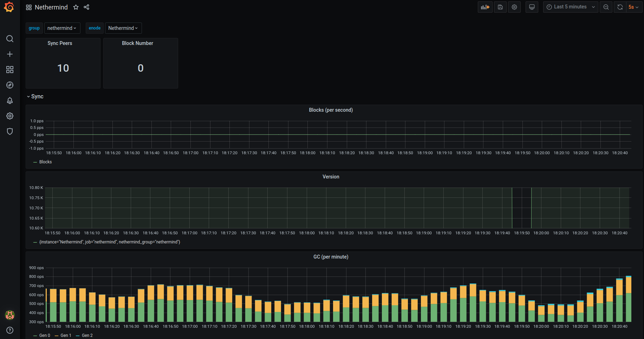Image resolution: width=644 pixels, height=339 pixels.
Task: Open the search dashboards icon
Action: click(x=10, y=39)
